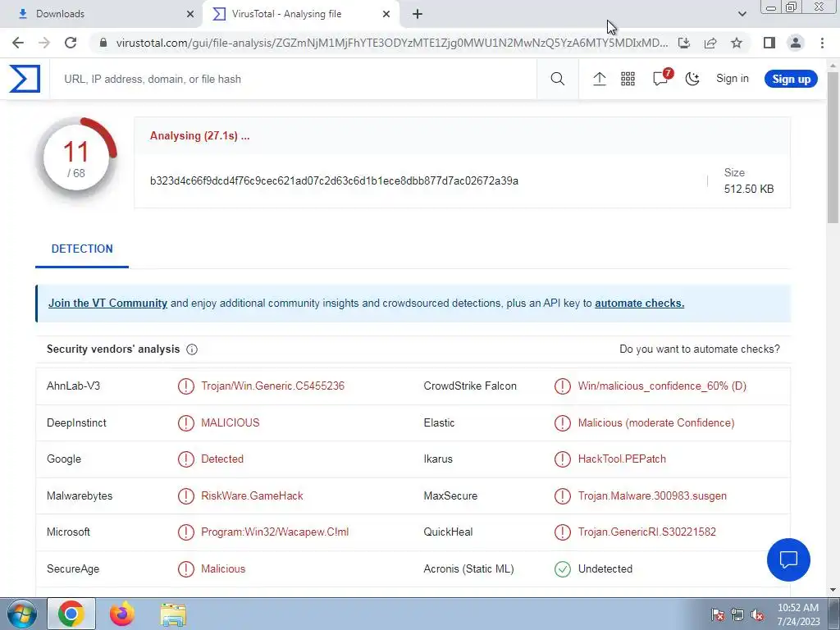Viewport: 840px width, 630px height.
Task: Select the DETECTION tab
Action: point(82,249)
